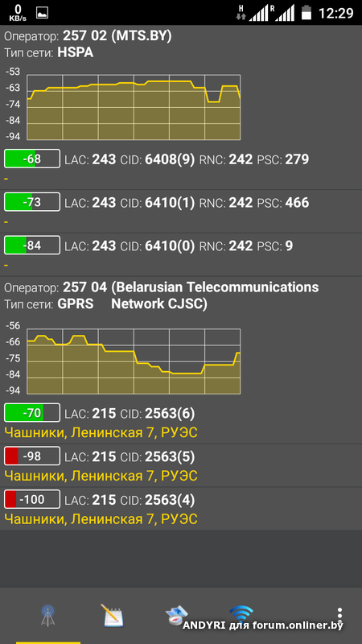Select cell row CID 6410(0) PSC 9

point(181,254)
